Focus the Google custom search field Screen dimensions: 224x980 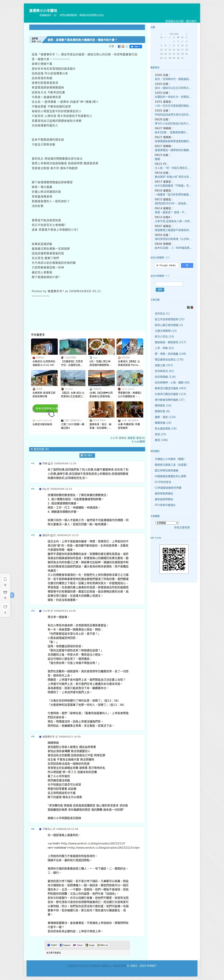coord(167,265)
